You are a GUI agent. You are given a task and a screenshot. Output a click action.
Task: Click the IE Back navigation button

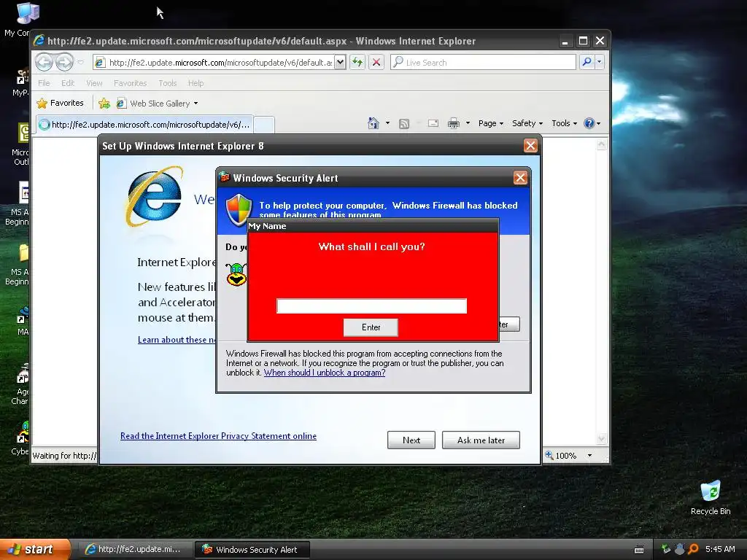(44, 62)
